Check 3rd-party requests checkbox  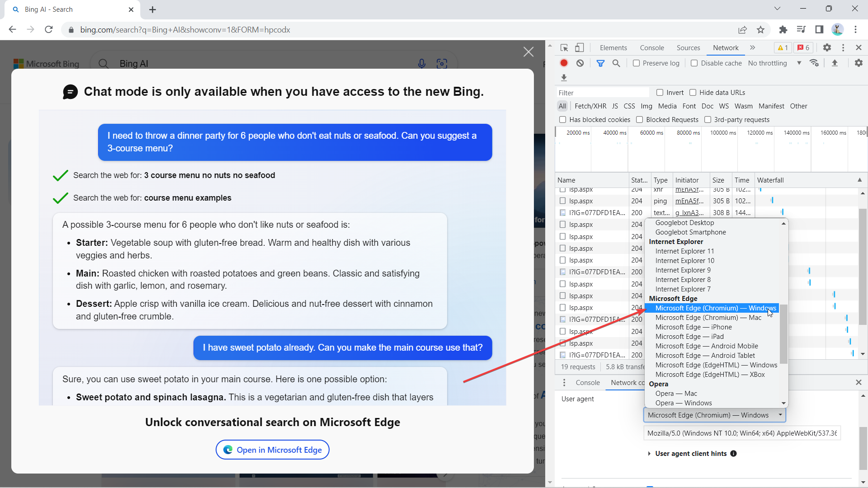point(708,120)
